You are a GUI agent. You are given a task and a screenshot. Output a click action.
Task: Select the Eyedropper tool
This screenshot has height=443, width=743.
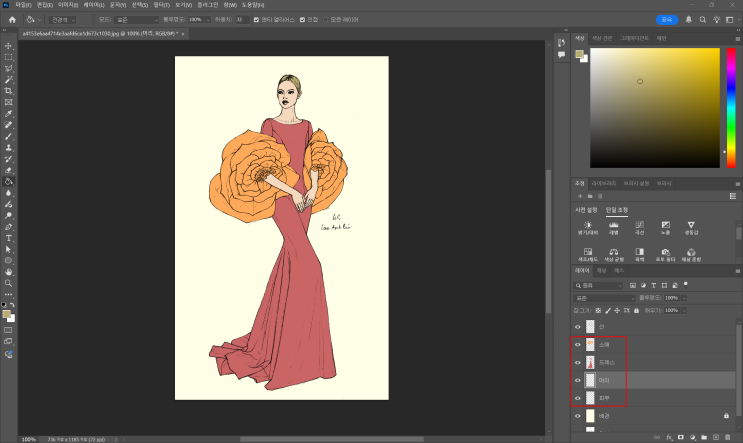pos(8,113)
